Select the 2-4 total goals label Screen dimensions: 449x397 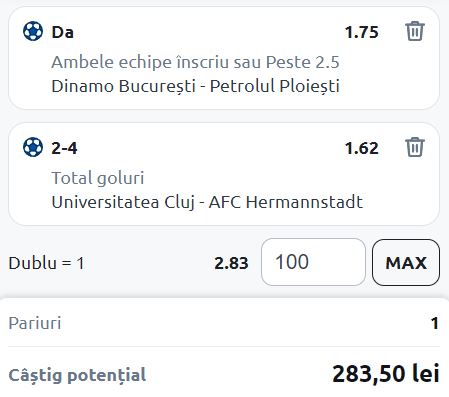pyautogui.click(x=64, y=148)
